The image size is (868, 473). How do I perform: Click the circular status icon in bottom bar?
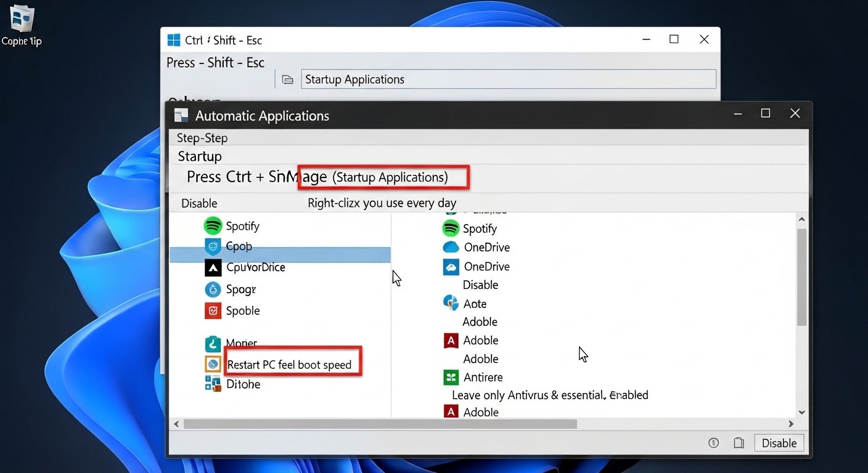click(x=714, y=443)
